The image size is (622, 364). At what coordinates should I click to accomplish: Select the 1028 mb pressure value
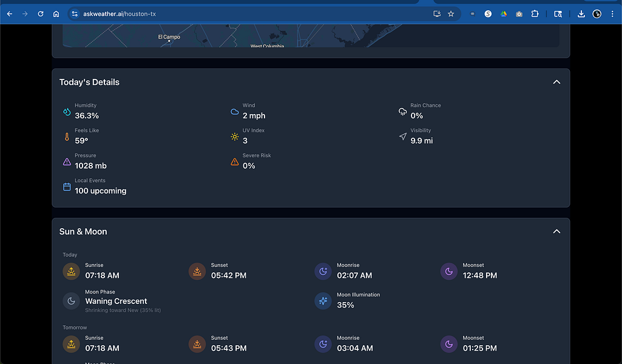(90, 166)
